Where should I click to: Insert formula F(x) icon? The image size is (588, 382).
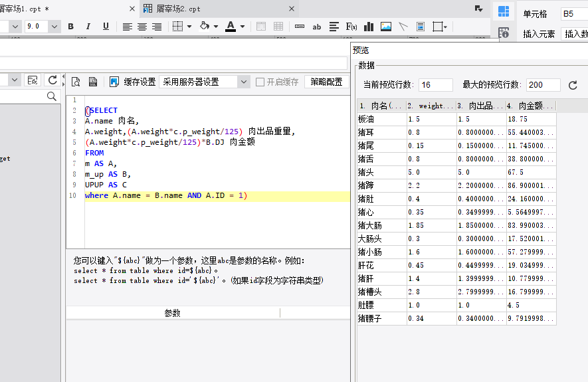click(x=351, y=27)
